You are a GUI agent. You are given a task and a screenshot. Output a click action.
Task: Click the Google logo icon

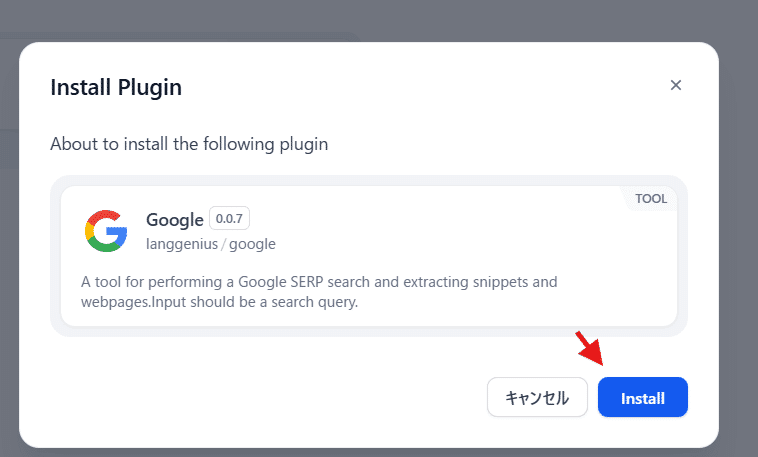tap(106, 231)
